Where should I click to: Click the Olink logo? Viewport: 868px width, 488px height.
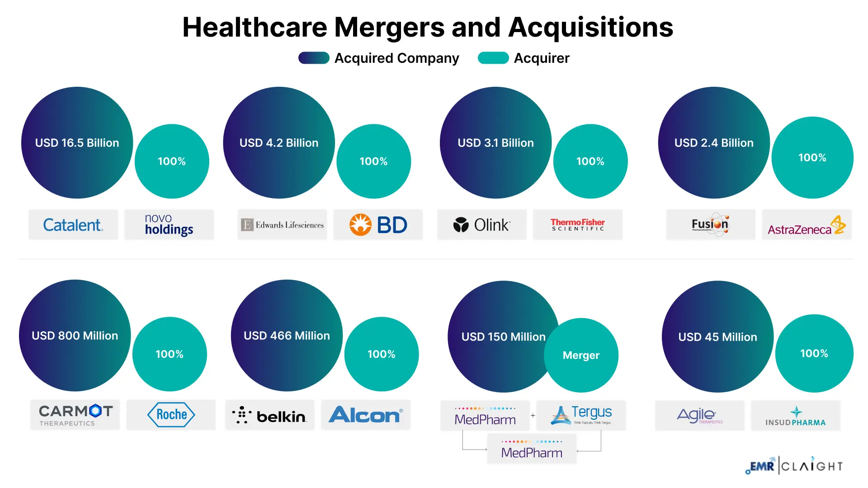(x=482, y=225)
